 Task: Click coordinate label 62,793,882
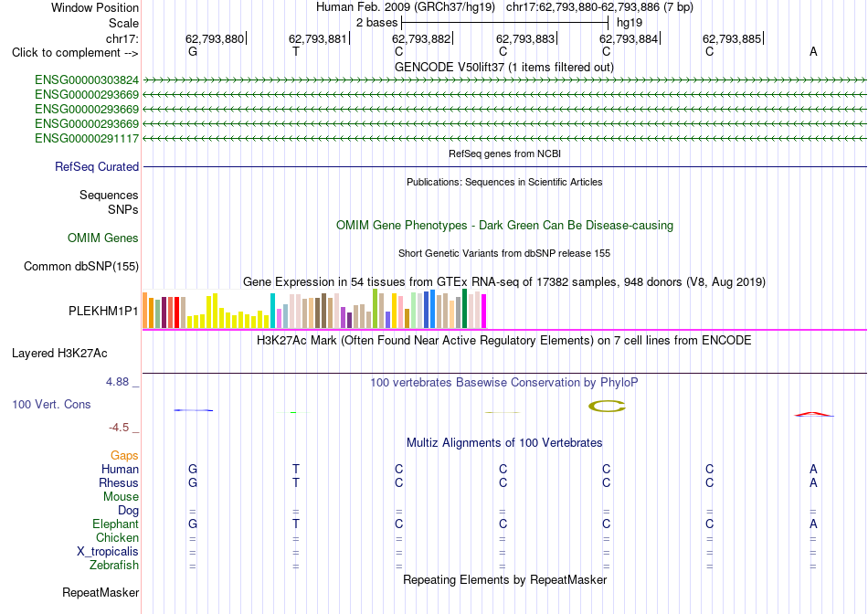pyautogui.click(x=421, y=38)
